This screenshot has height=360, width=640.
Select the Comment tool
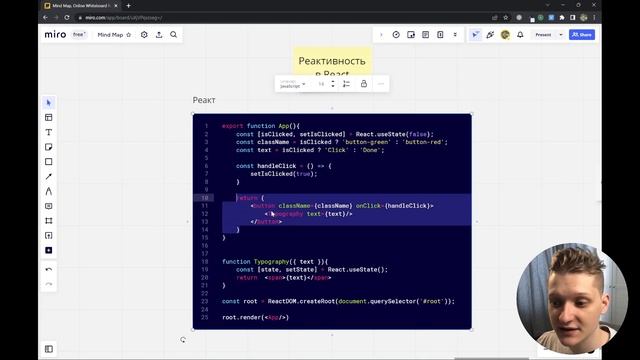pyautogui.click(x=49, y=206)
